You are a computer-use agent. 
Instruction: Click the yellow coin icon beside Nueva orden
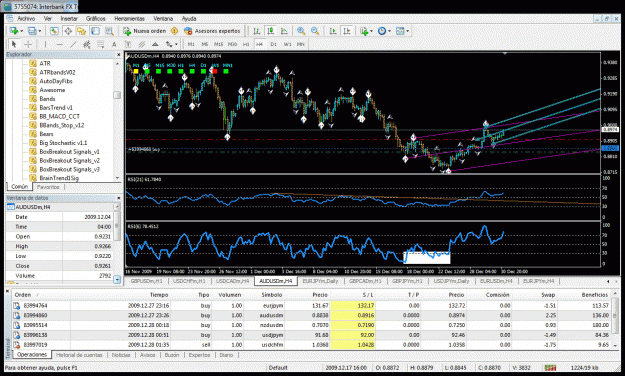pyautogui.click(x=174, y=31)
